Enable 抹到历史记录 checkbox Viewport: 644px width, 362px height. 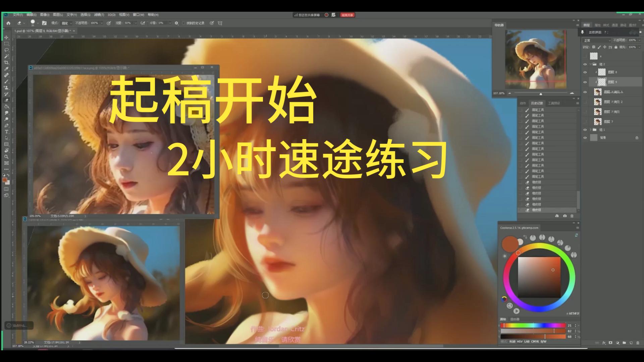(183, 23)
